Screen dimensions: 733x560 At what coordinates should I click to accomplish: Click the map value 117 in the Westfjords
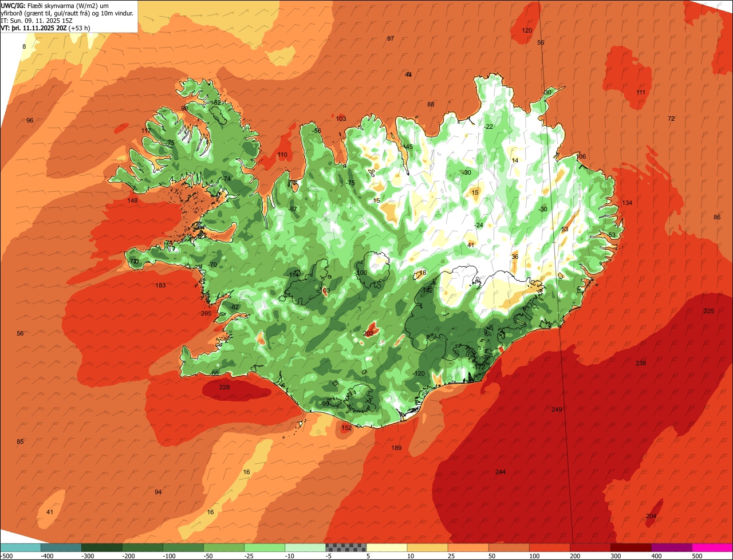pos(146,131)
